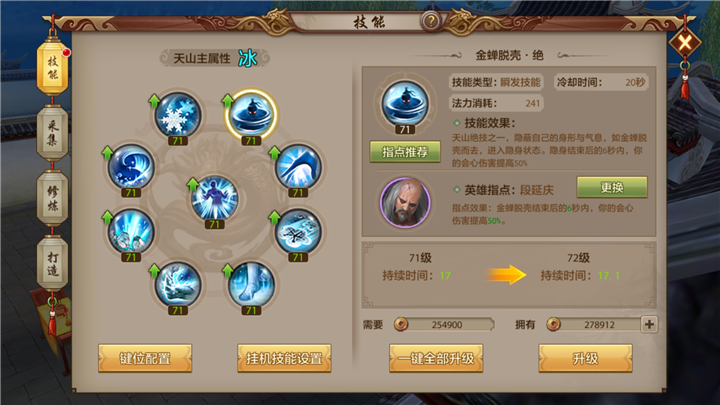Open the help question mark icon

tap(431, 21)
